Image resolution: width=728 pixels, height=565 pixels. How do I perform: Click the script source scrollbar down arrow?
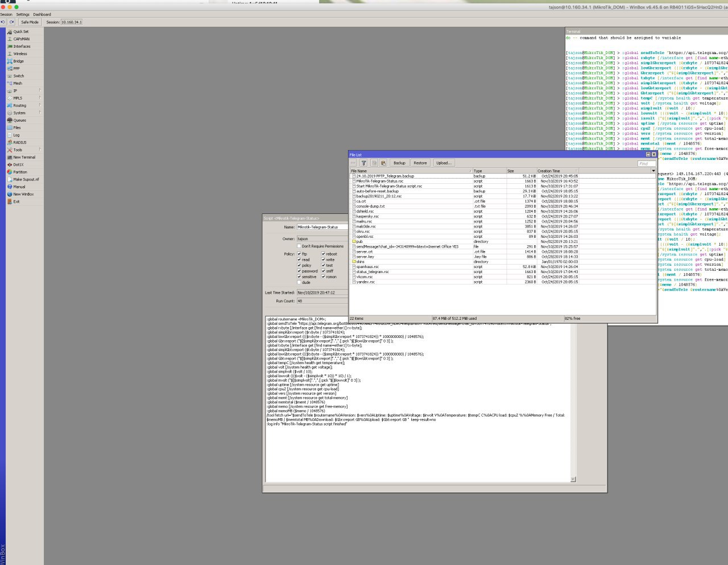pos(573,479)
